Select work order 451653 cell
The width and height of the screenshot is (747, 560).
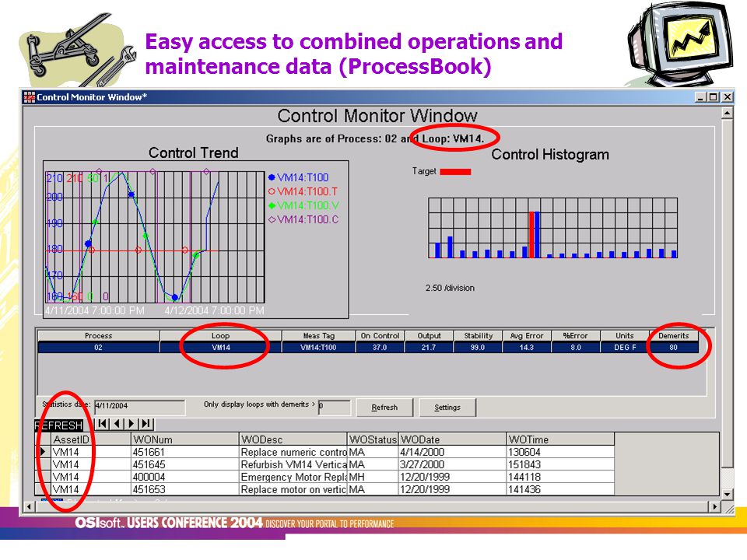185,489
